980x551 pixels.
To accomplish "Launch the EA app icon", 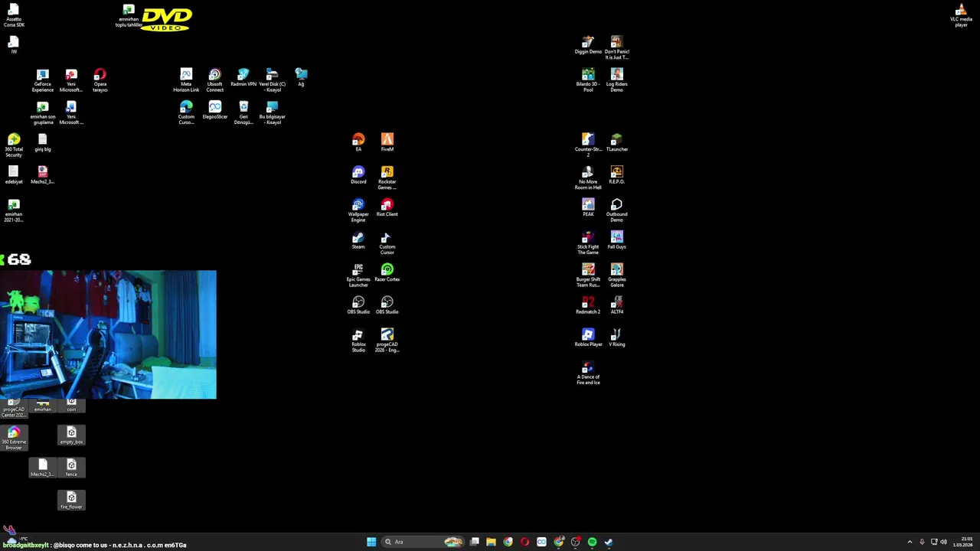I will coord(358,143).
